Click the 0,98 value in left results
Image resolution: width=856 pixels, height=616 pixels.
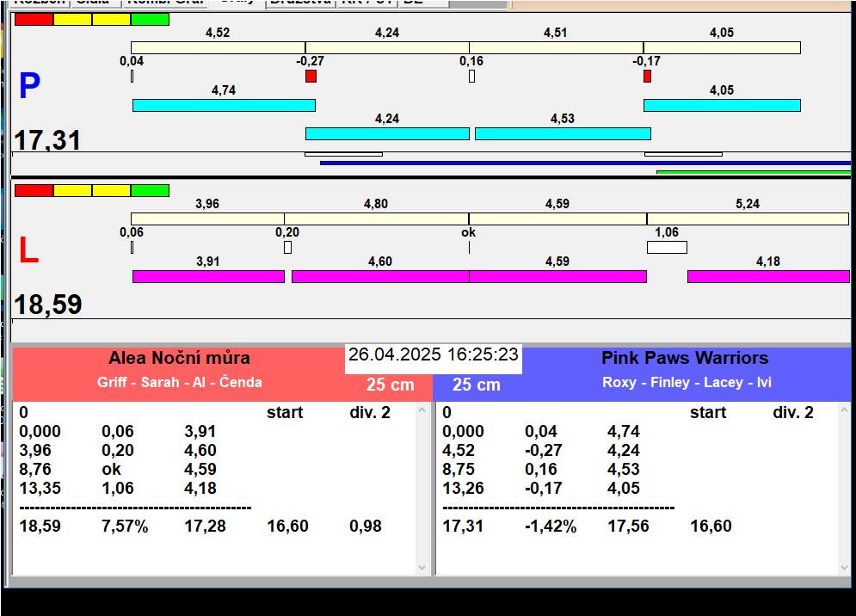tap(366, 526)
